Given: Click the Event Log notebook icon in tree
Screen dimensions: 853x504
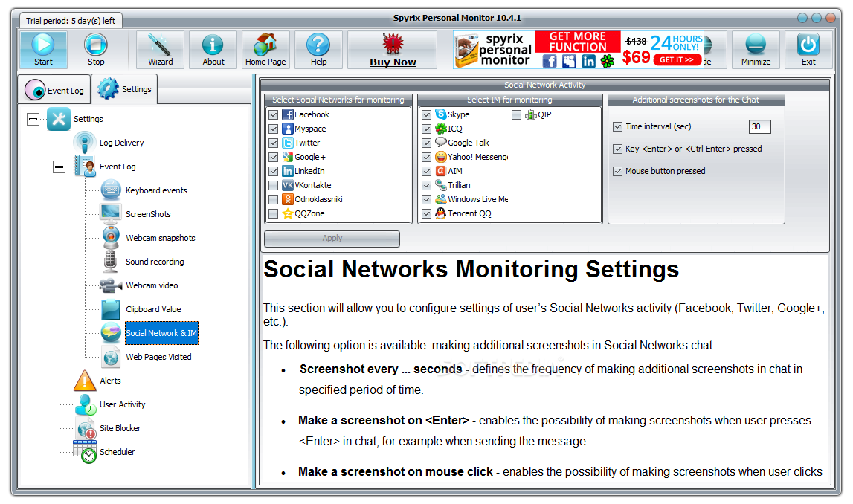Looking at the screenshot, I should pyautogui.click(x=85, y=166).
